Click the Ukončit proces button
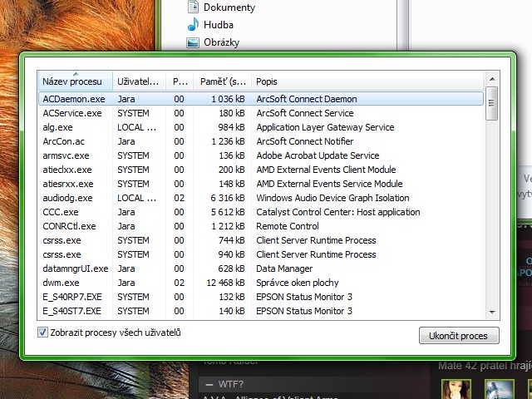This screenshot has height=399, width=532. 459,336
